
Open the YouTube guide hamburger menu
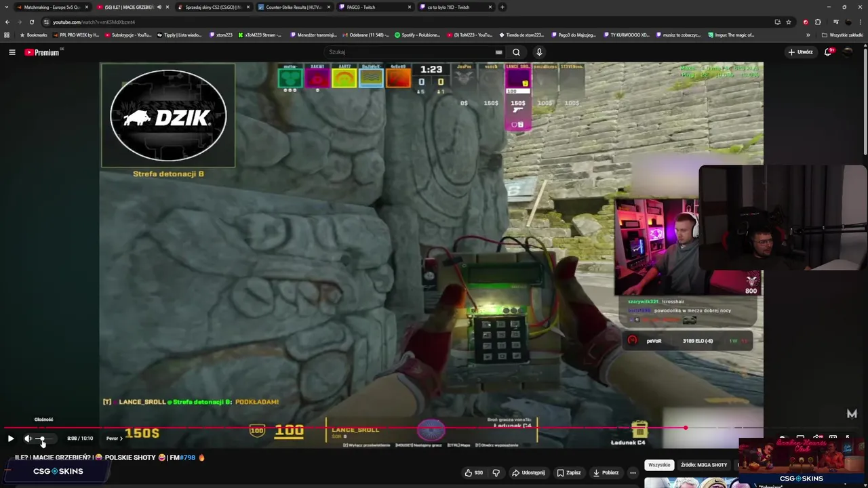[12, 52]
